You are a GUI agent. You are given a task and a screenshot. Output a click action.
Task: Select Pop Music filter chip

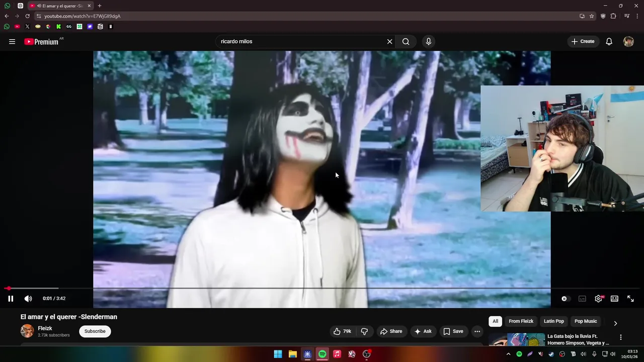click(x=586, y=321)
